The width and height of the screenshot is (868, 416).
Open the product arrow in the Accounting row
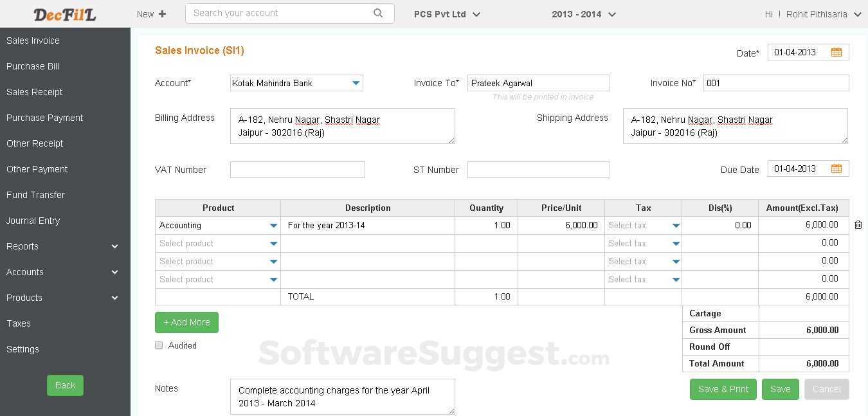coord(273,226)
